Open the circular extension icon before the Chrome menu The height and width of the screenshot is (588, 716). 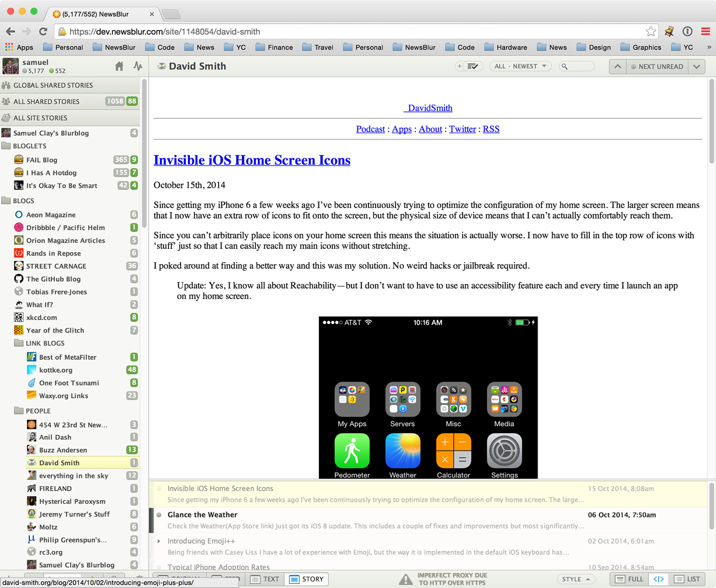point(687,31)
